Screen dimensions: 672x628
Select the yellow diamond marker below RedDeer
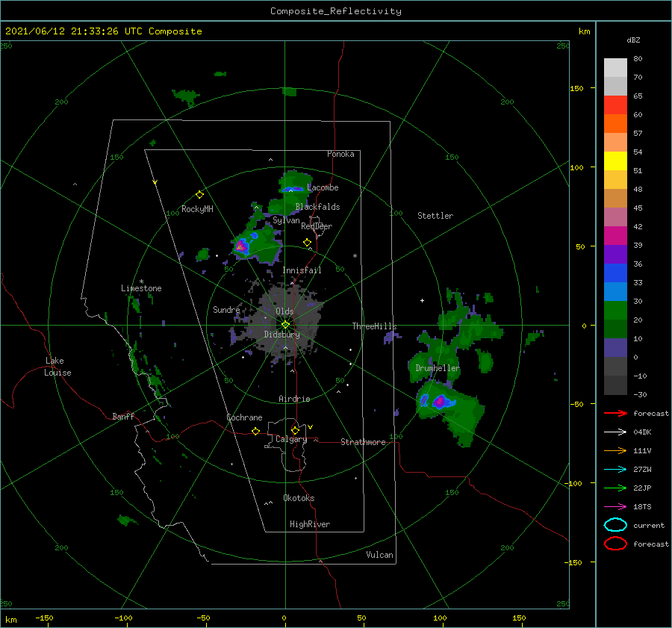pos(307,243)
